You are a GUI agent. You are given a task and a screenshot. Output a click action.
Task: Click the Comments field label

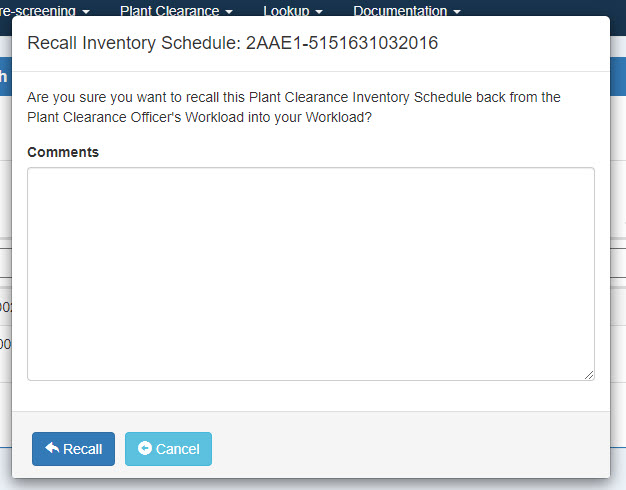point(63,152)
